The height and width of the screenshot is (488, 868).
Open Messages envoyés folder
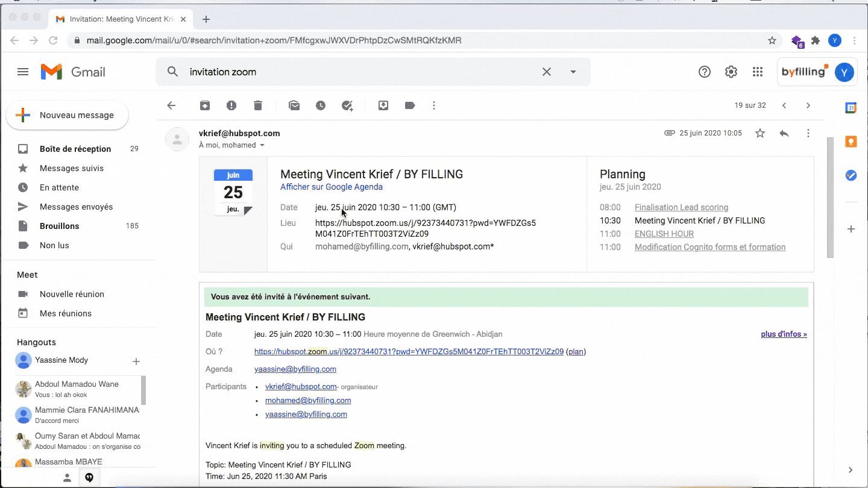tap(75, 207)
